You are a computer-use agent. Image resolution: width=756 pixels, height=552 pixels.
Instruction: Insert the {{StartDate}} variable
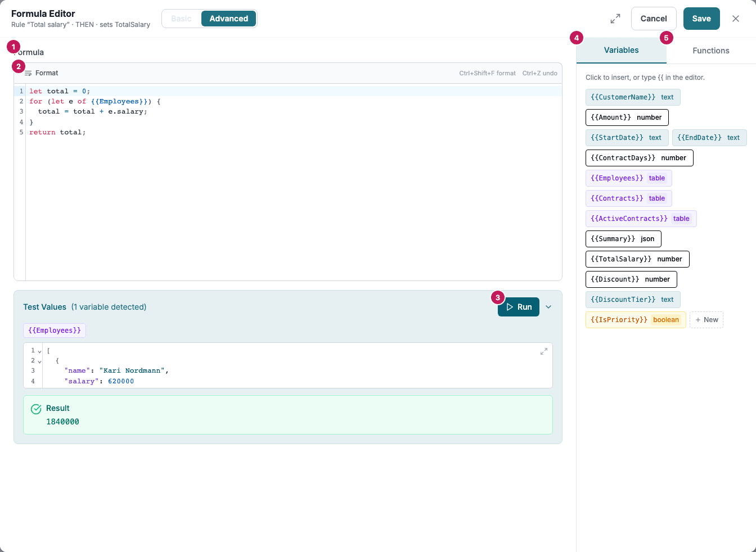click(627, 138)
